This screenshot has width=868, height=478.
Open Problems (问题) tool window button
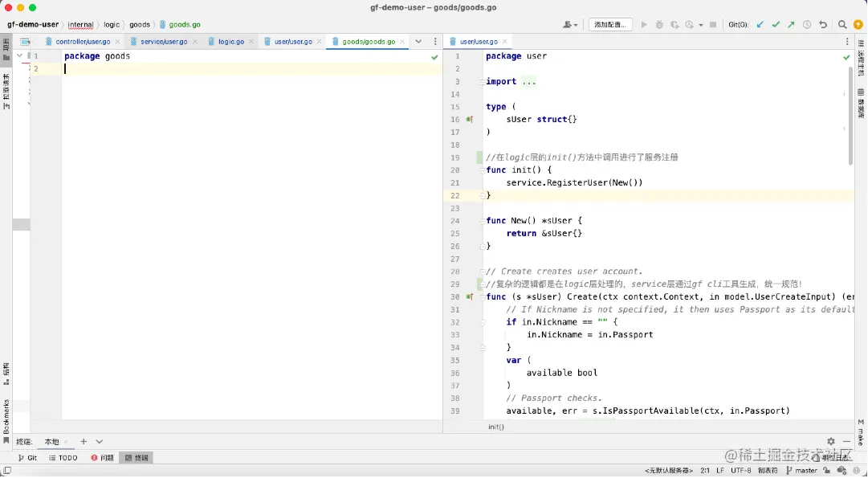[103, 457]
